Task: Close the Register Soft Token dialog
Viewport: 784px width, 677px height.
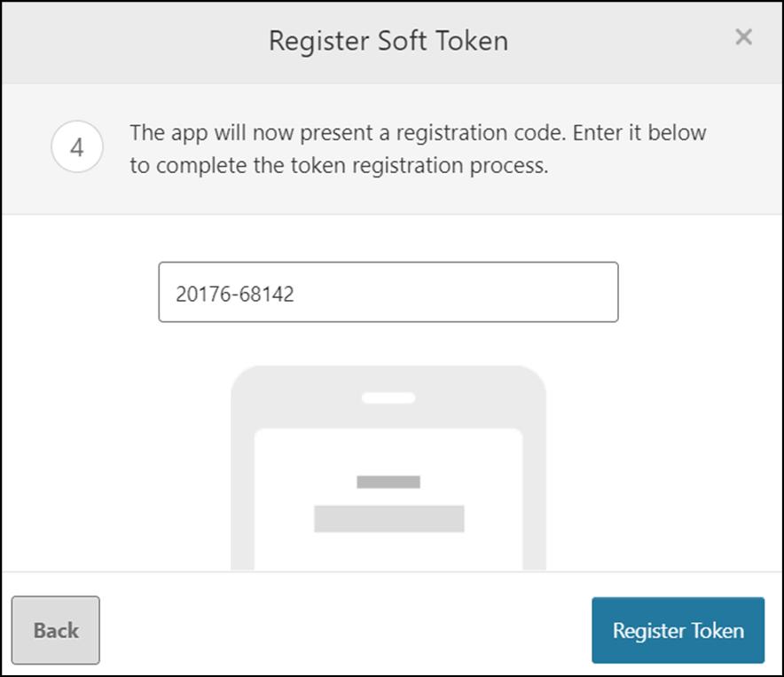Action: coord(743,37)
